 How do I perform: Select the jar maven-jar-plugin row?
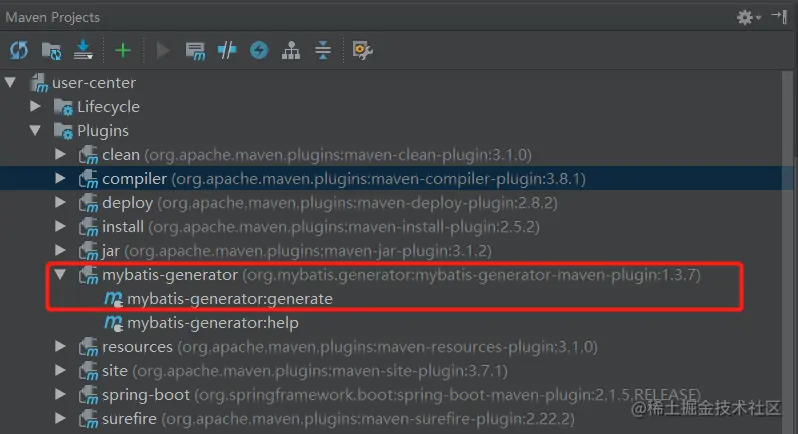(297, 250)
